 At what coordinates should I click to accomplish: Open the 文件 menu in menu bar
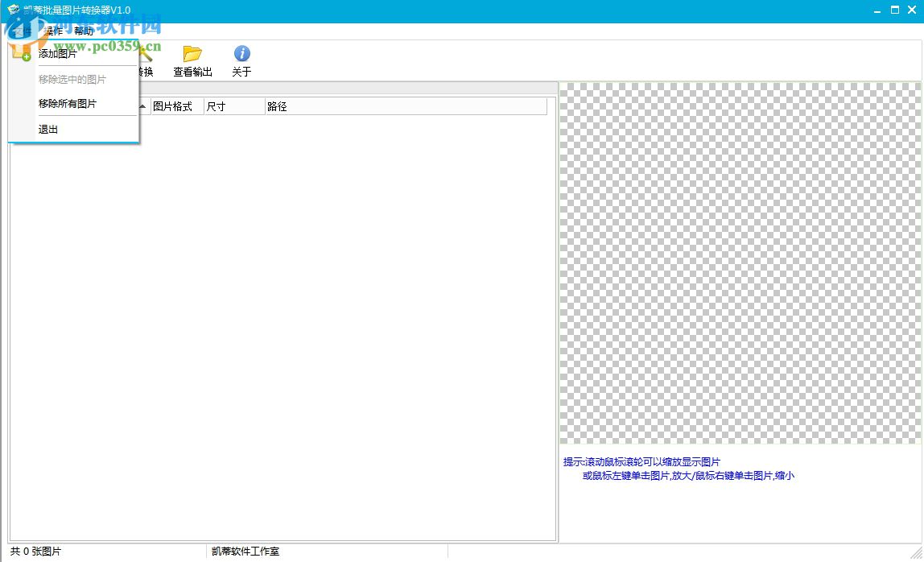(23, 31)
